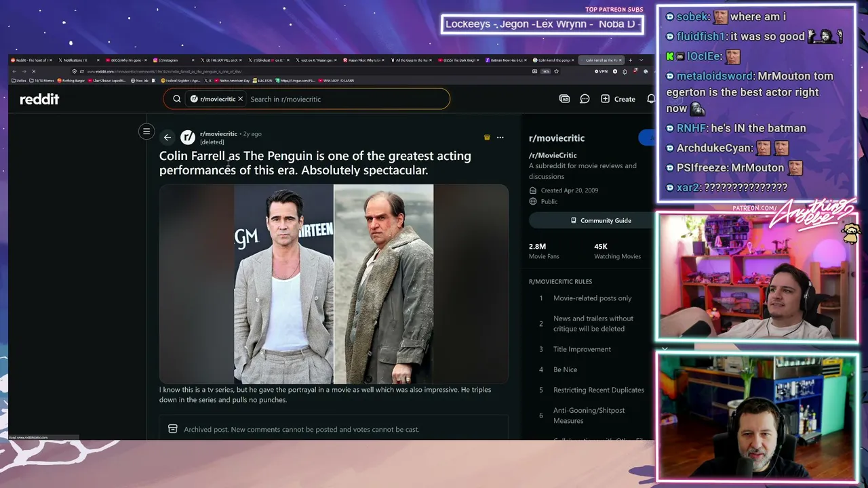Expand rule 5 Restricting Recent Duplicates
868x488 pixels.
pos(590,390)
